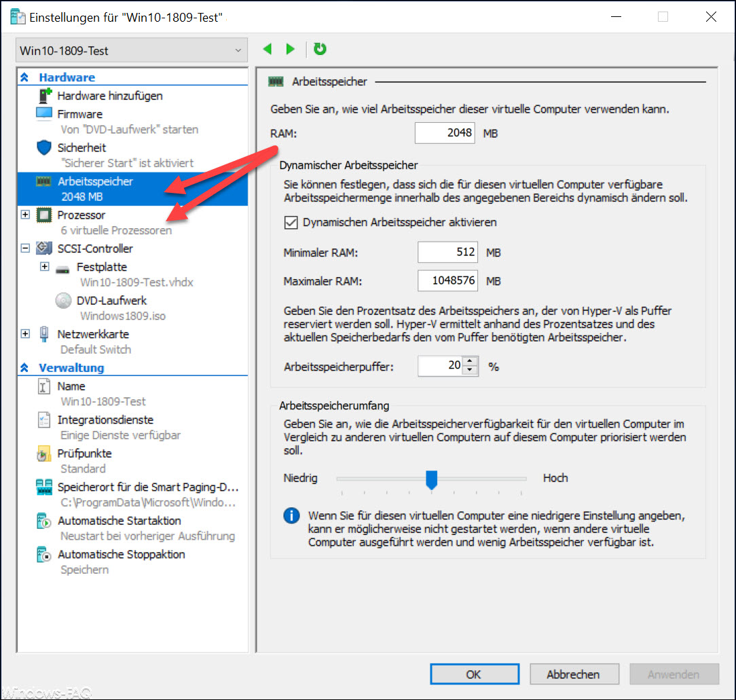This screenshot has width=736, height=700.
Task: Click the blue info icon
Action: (291, 515)
